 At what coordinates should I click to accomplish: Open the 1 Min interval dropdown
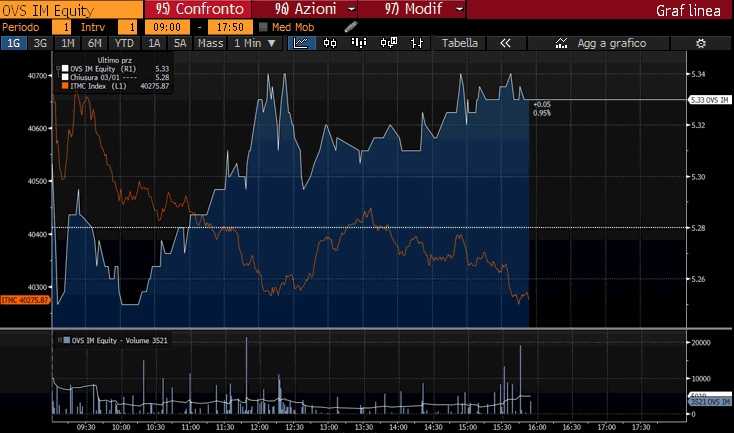(254, 43)
